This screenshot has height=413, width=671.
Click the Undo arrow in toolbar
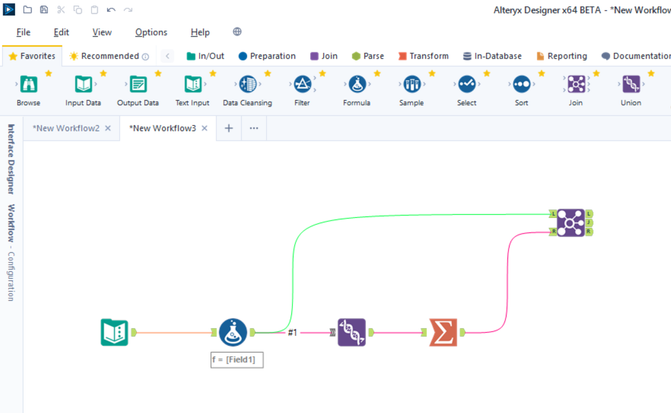[x=111, y=9]
